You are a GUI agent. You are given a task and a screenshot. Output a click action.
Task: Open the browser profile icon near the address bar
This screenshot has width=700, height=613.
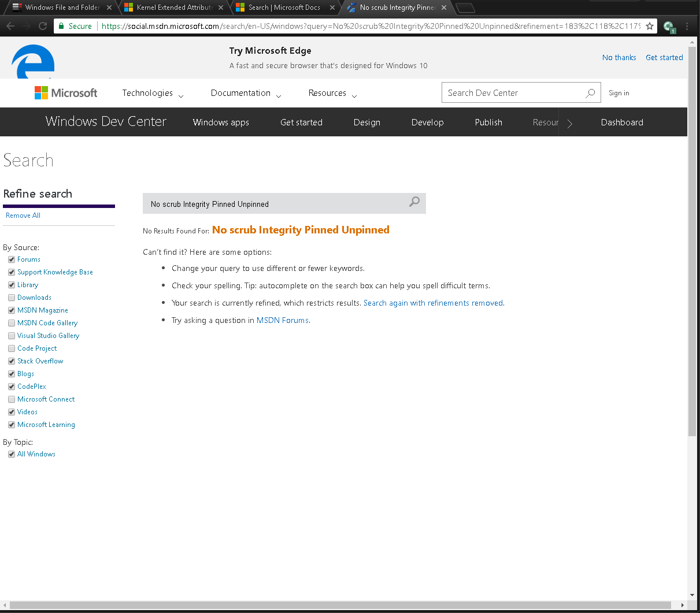669,26
